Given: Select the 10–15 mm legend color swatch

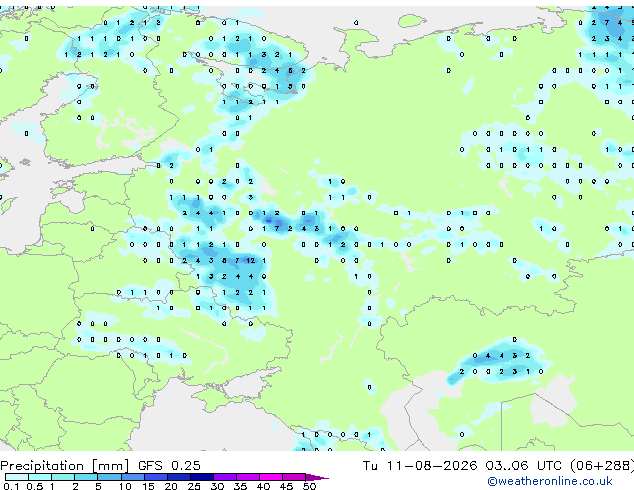Looking at the screenshot, I should pyautogui.click(x=132, y=477).
